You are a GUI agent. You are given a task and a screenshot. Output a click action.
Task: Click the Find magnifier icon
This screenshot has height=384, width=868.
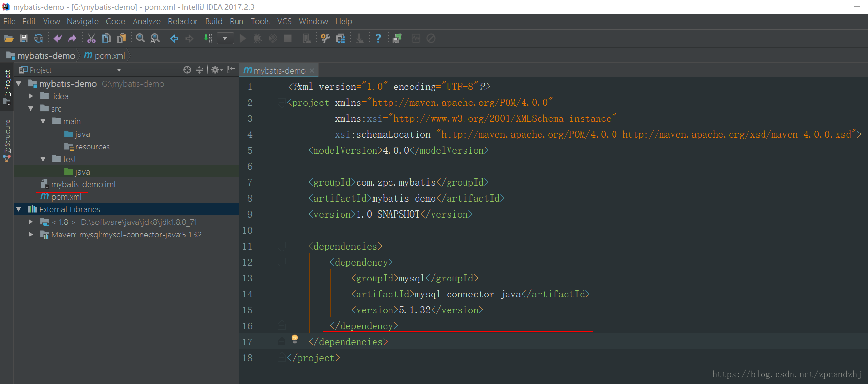[140, 38]
